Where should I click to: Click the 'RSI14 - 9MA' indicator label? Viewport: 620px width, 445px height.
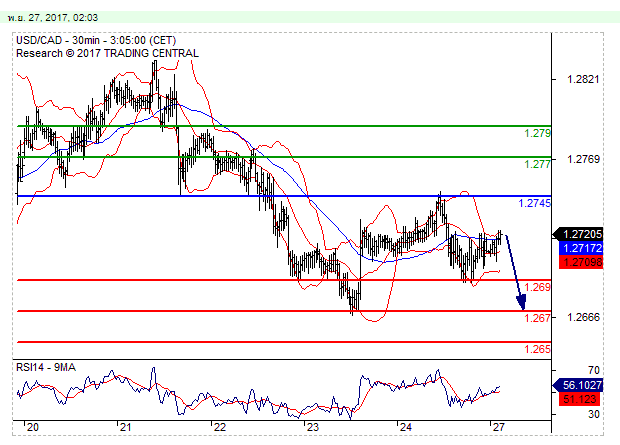point(46,367)
